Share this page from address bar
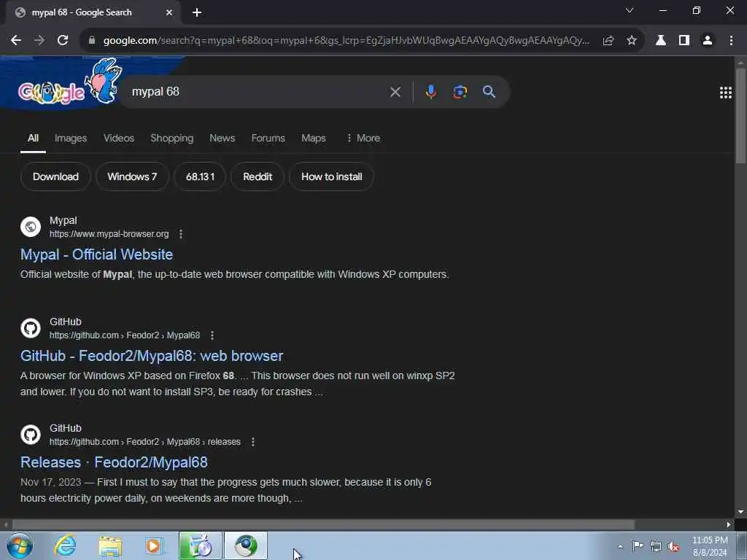Screen dimensions: 747x560 click(608, 41)
